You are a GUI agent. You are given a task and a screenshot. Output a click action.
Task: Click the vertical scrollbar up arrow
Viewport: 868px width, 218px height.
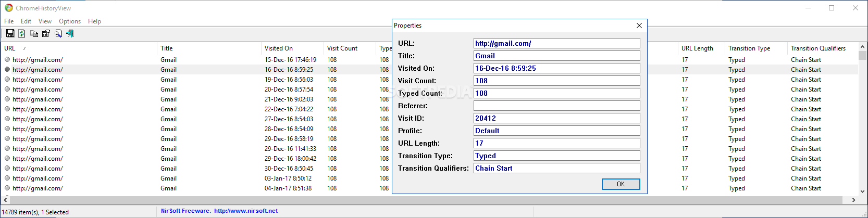[x=862, y=47]
